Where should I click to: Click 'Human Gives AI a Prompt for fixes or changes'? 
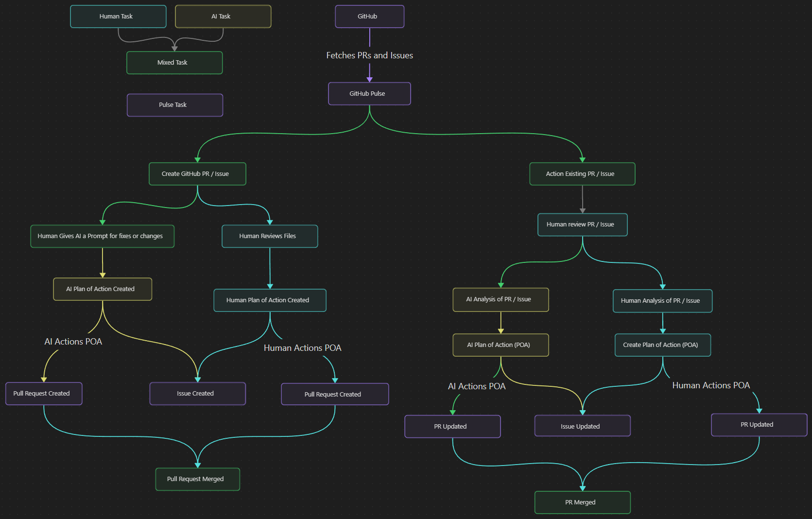pyautogui.click(x=103, y=236)
